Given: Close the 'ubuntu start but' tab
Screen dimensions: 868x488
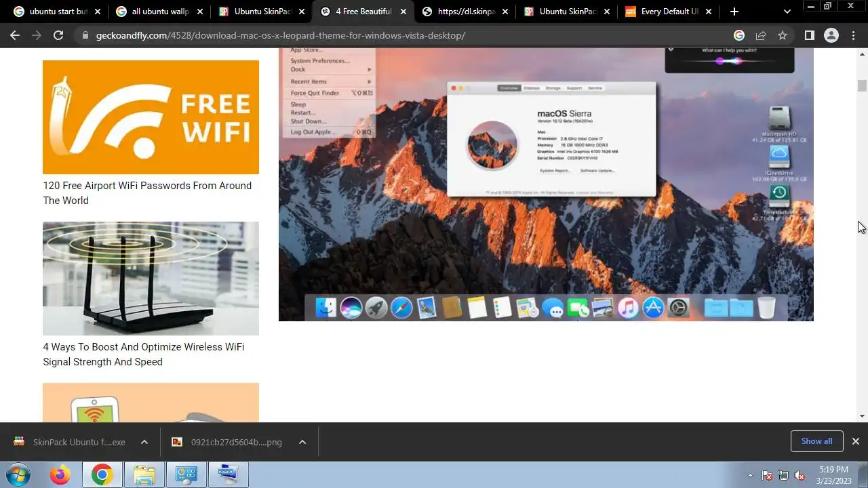Looking at the screenshot, I should (98, 12).
